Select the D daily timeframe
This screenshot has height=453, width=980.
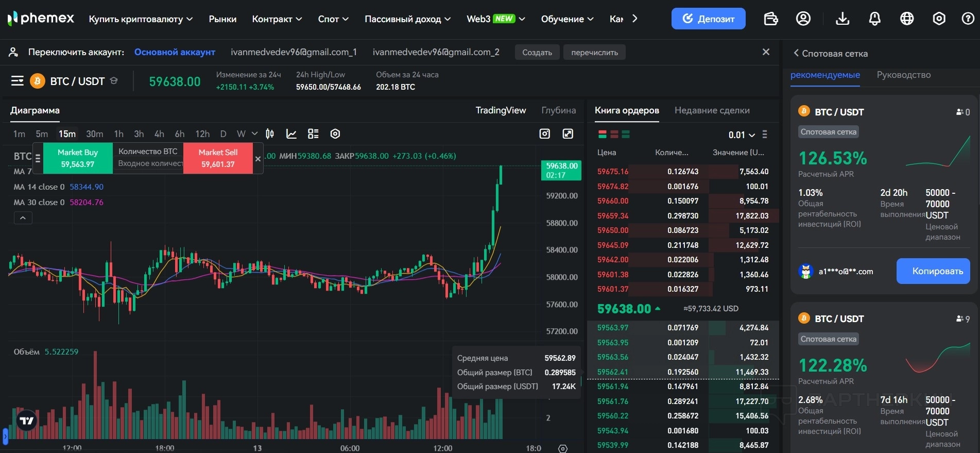click(x=223, y=134)
